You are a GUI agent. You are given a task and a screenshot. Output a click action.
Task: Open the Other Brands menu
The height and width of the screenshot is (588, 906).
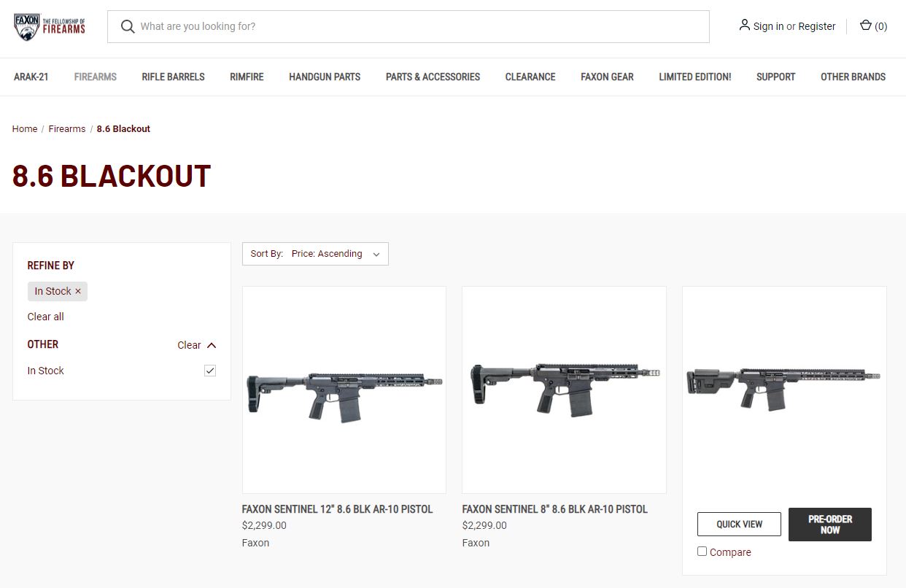(853, 77)
